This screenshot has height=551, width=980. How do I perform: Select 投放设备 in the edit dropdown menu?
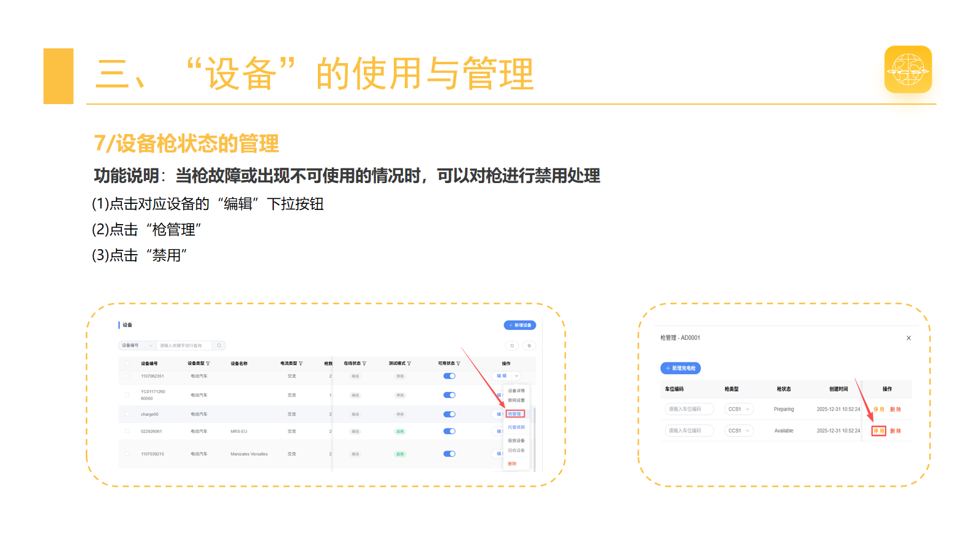[x=516, y=441]
